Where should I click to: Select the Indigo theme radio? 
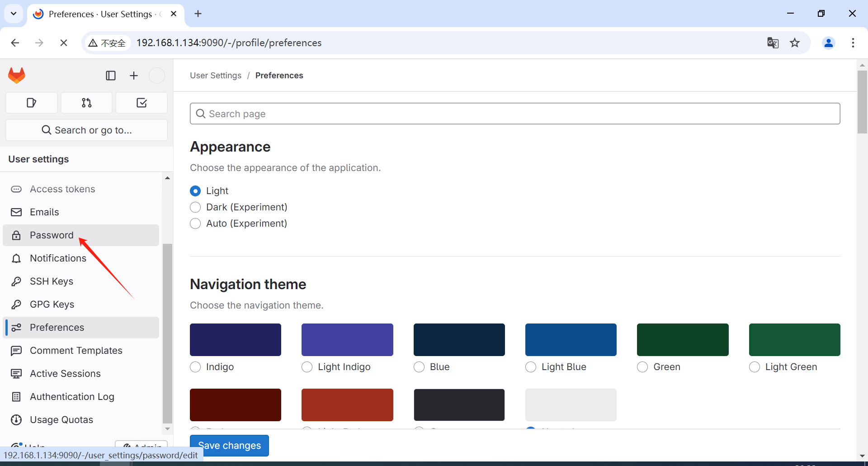tap(195, 367)
